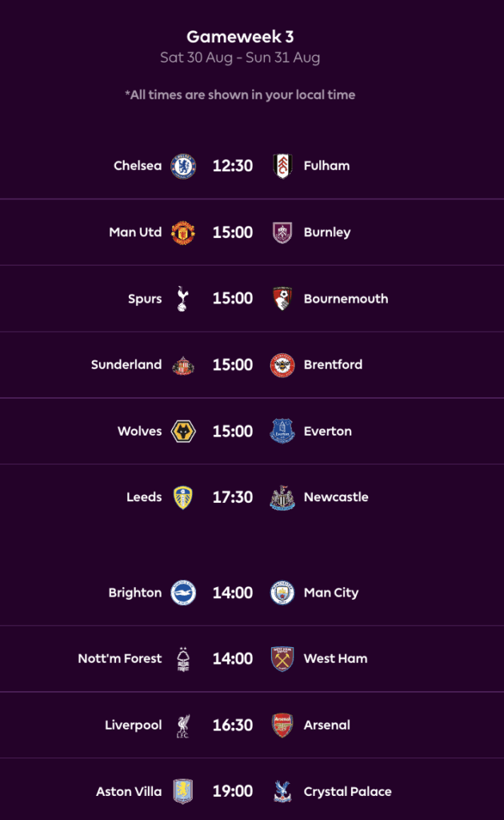Click the Burnley club crest
Screen dimensions: 504x820
click(284, 232)
